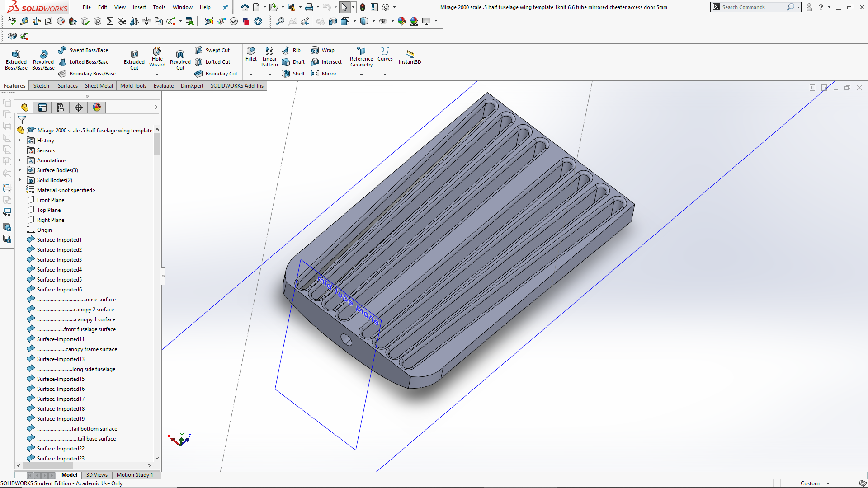Open the DisplayManager appearance tab
This screenshot has width=868, height=488.
click(x=97, y=108)
